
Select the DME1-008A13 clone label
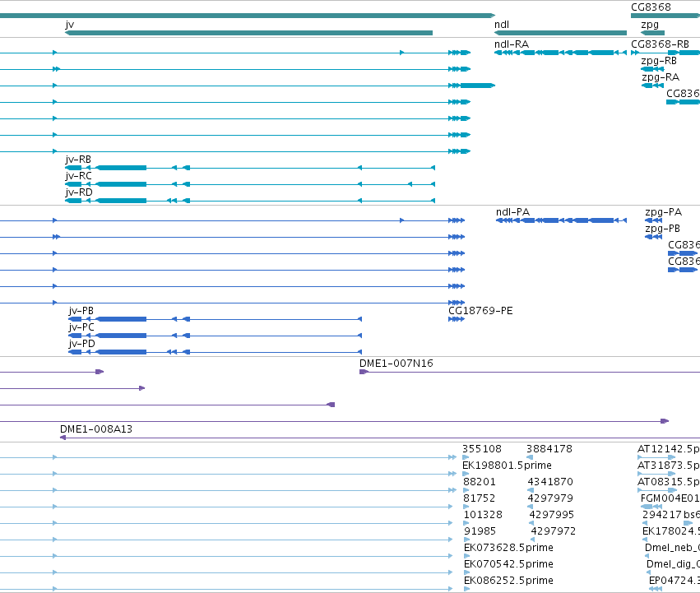(x=96, y=429)
